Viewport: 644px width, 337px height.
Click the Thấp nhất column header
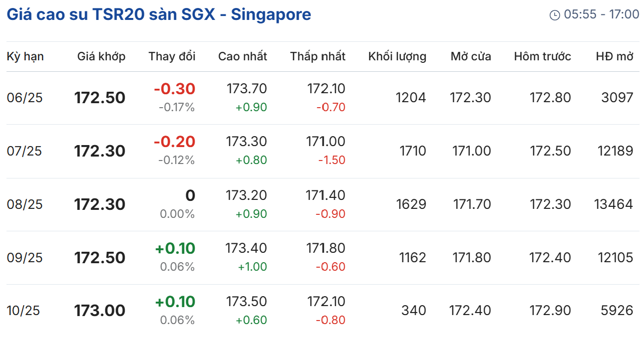[x=318, y=56]
